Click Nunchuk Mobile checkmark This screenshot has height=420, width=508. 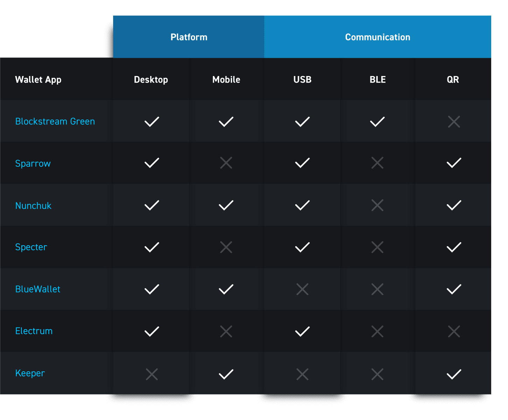click(x=226, y=205)
